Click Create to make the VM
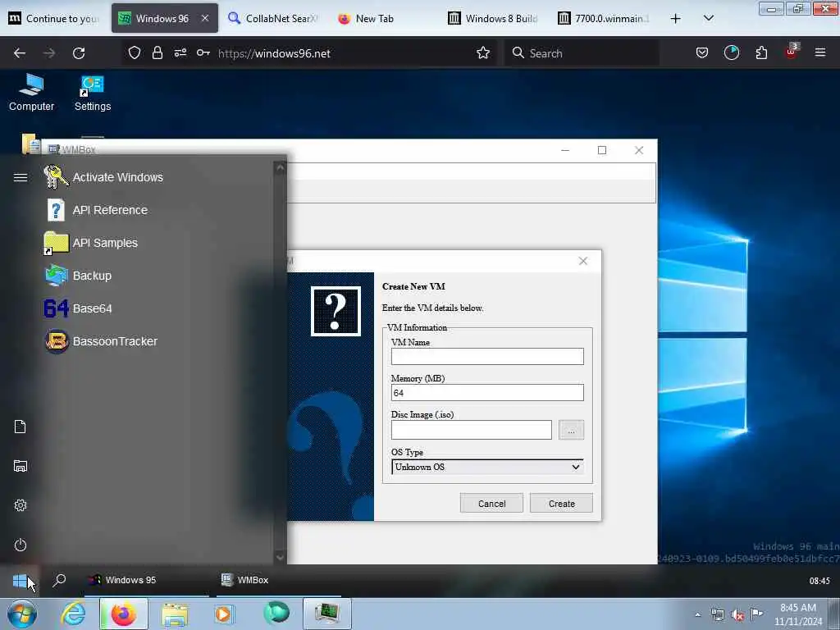Viewport: 840px width, 630px height. [x=561, y=504]
